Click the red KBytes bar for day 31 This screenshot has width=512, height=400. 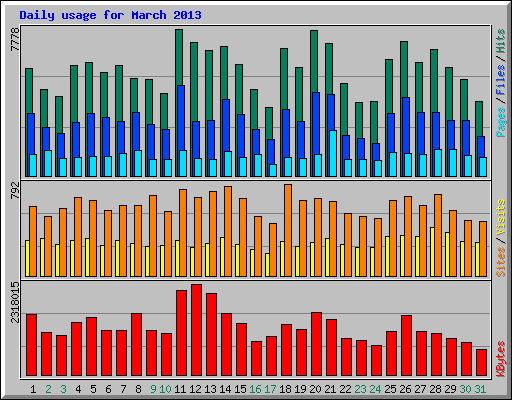tap(481, 363)
